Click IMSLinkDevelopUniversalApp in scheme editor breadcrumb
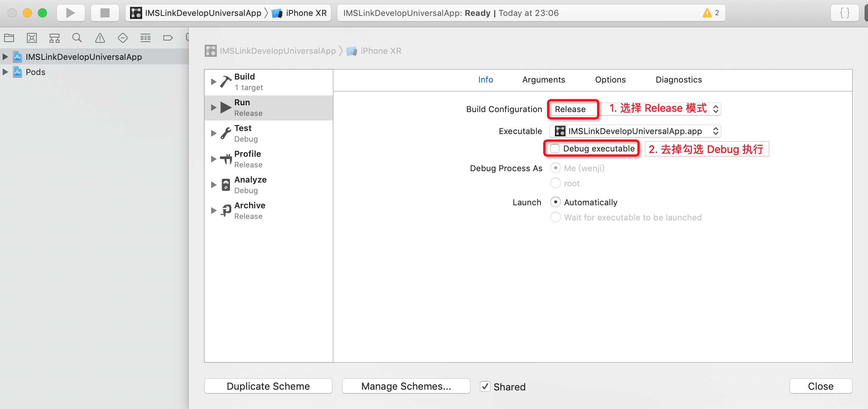The image size is (868, 409). point(278,51)
